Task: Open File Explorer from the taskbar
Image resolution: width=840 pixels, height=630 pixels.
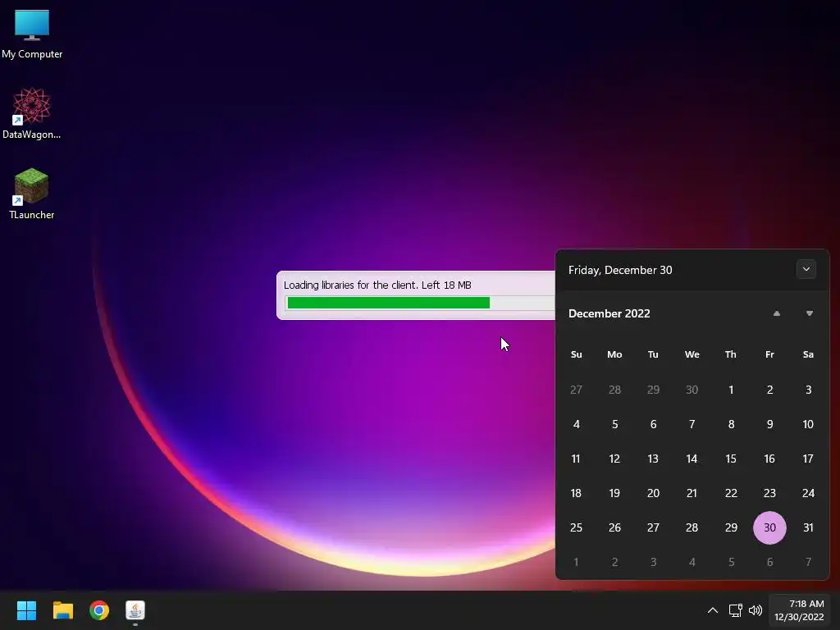Action: point(62,610)
